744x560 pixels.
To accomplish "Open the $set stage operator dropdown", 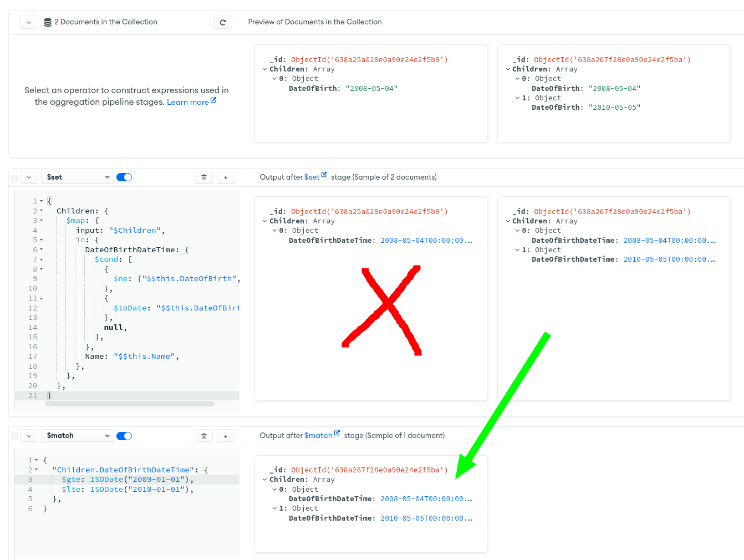I will tap(78, 177).
